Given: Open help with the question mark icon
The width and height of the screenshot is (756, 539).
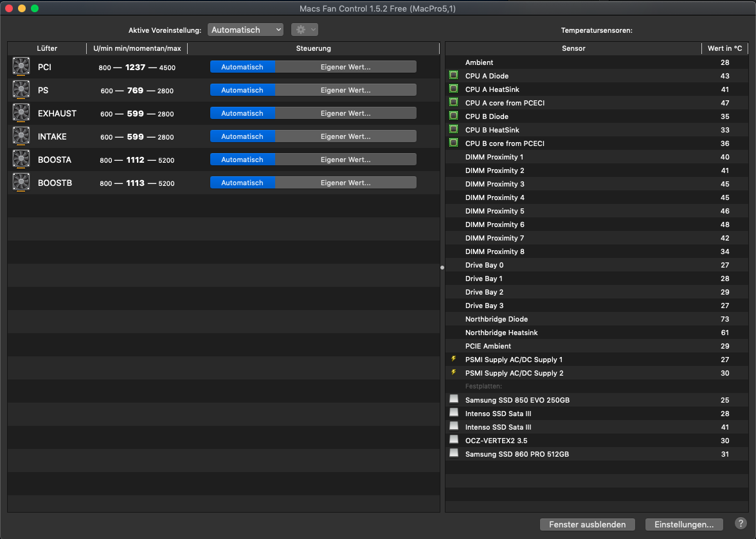Looking at the screenshot, I should (741, 524).
